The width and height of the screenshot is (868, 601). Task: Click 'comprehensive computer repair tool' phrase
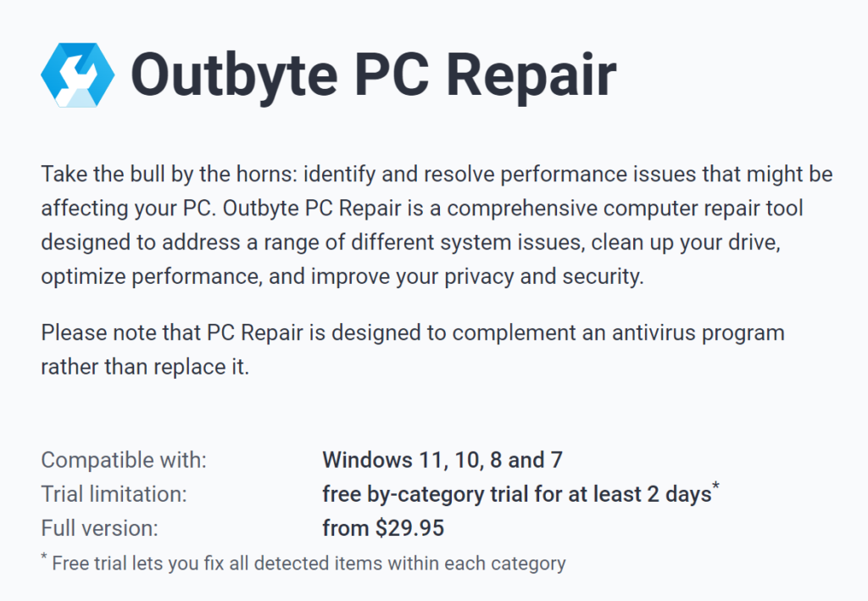[x=625, y=208]
